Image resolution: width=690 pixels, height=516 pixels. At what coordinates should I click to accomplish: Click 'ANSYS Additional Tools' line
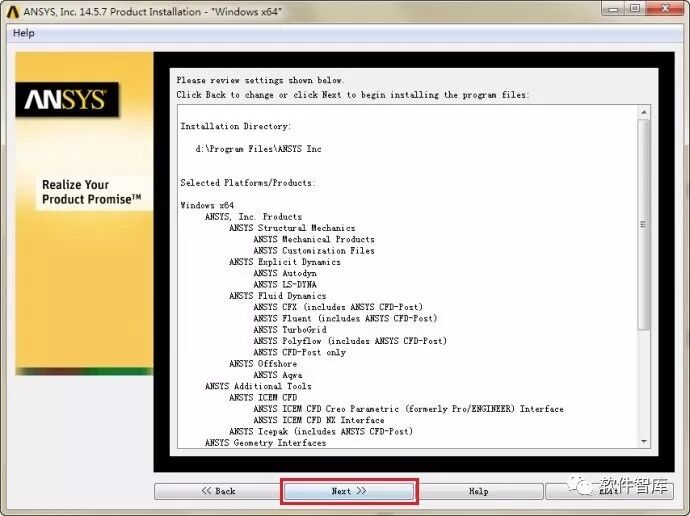tap(258, 386)
